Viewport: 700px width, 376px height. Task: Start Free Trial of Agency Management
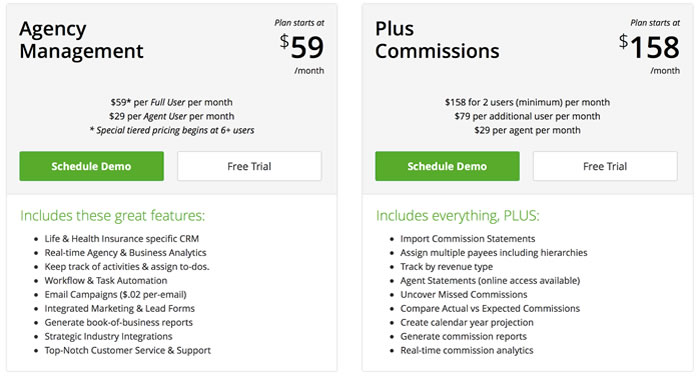pyautogui.click(x=249, y=166)
